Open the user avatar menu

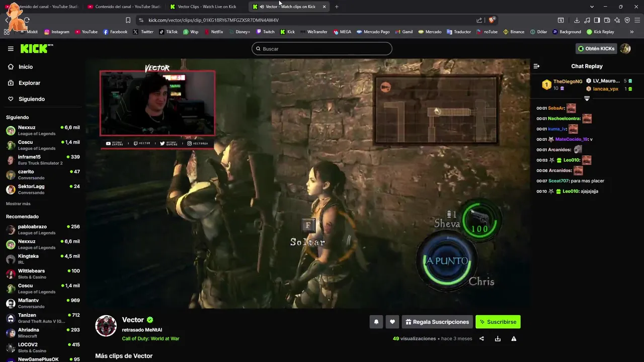625,49
